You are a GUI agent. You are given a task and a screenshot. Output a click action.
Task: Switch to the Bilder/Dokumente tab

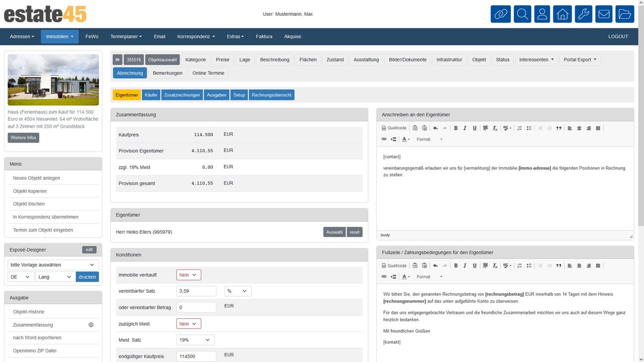click(408, 59)
